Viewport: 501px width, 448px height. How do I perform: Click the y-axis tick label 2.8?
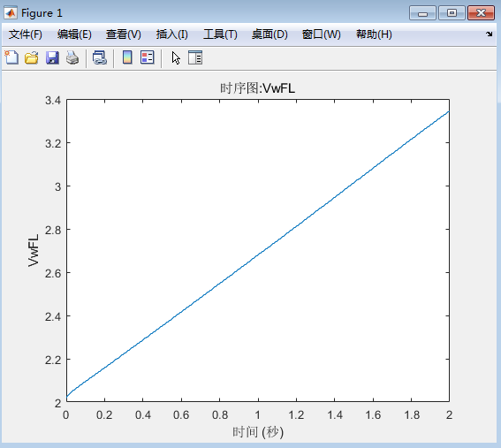pyautogui.click(x=53, y=230)
